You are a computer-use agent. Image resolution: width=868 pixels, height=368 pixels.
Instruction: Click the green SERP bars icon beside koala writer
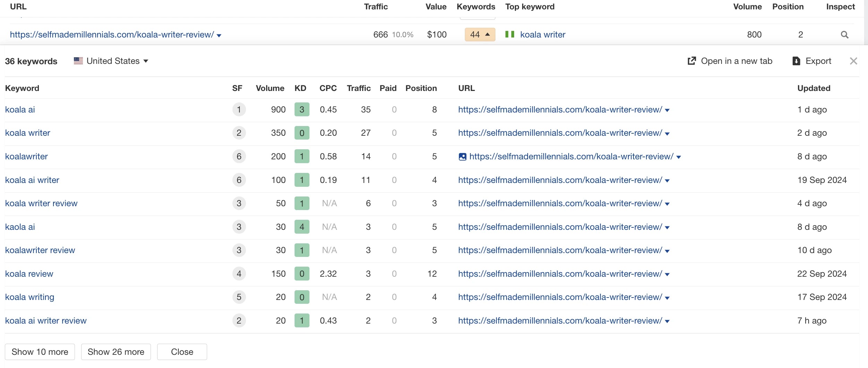coord(510,34)
